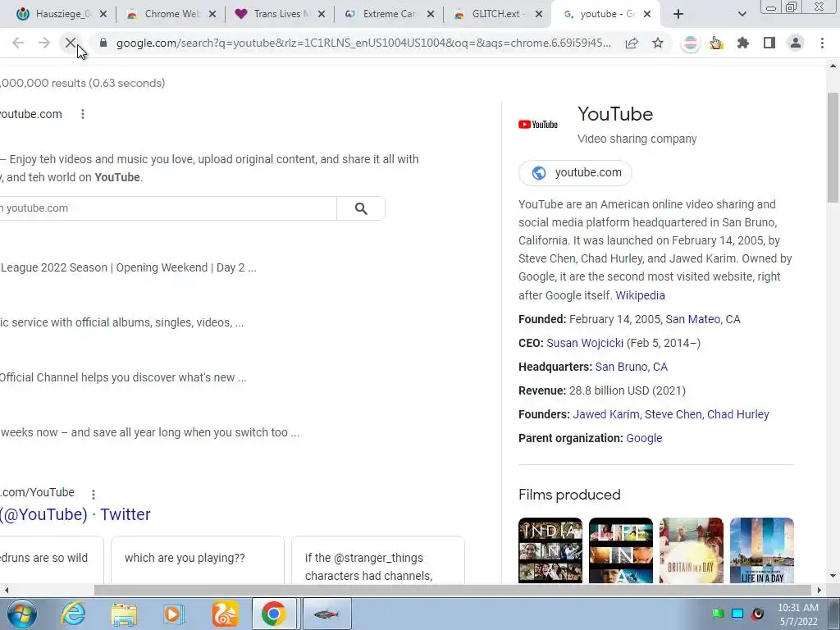The height and width of the screenshot is (630, 840).
Task: Open the YouTube logo in knowledge panel
Action: 538,125
